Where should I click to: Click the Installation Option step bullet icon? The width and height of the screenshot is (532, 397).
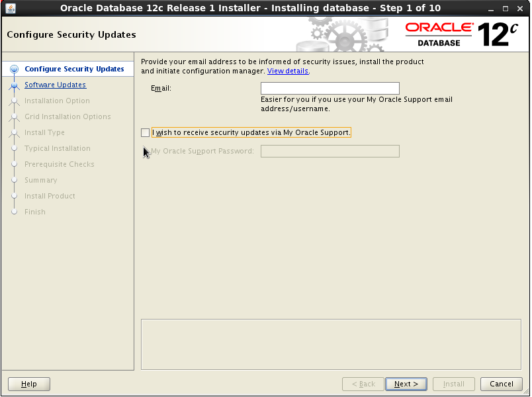[x=15, y=101]
